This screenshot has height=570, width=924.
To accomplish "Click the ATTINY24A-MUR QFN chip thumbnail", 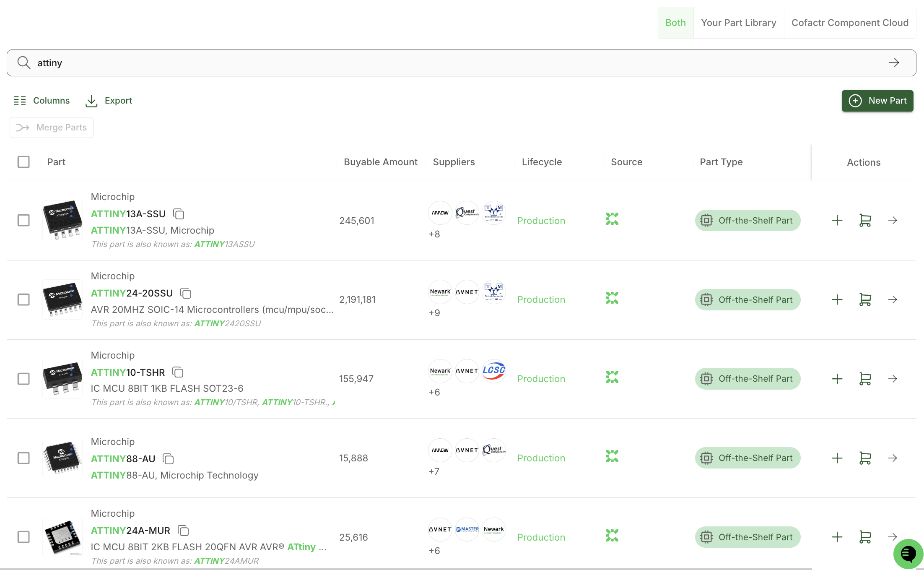I will pyautogui.click(x=62, y=537).
